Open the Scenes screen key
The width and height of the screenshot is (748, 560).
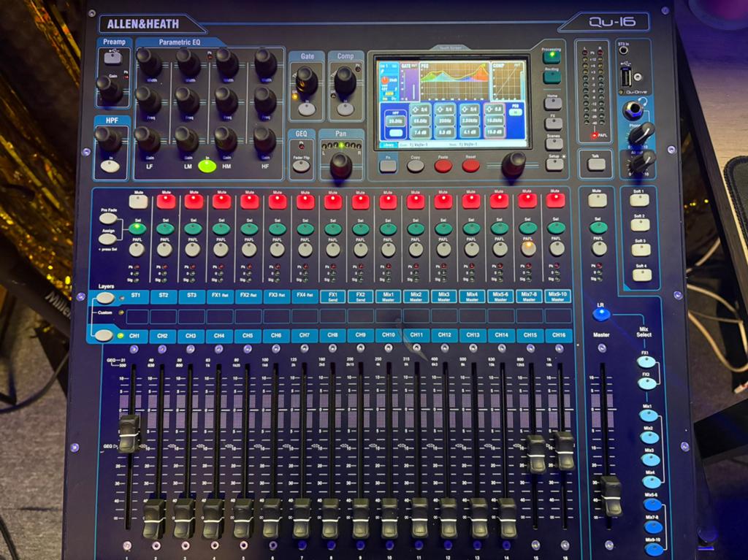pos(554,144)
